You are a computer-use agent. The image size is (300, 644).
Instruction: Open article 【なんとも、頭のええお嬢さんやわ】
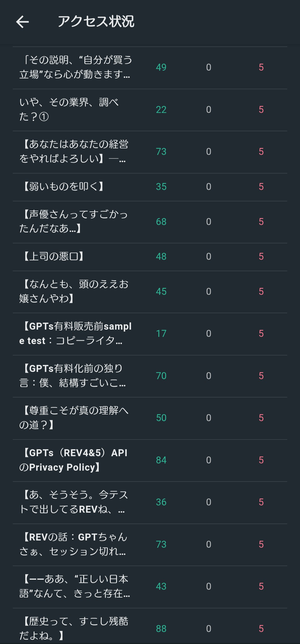(x=74, y=292)
